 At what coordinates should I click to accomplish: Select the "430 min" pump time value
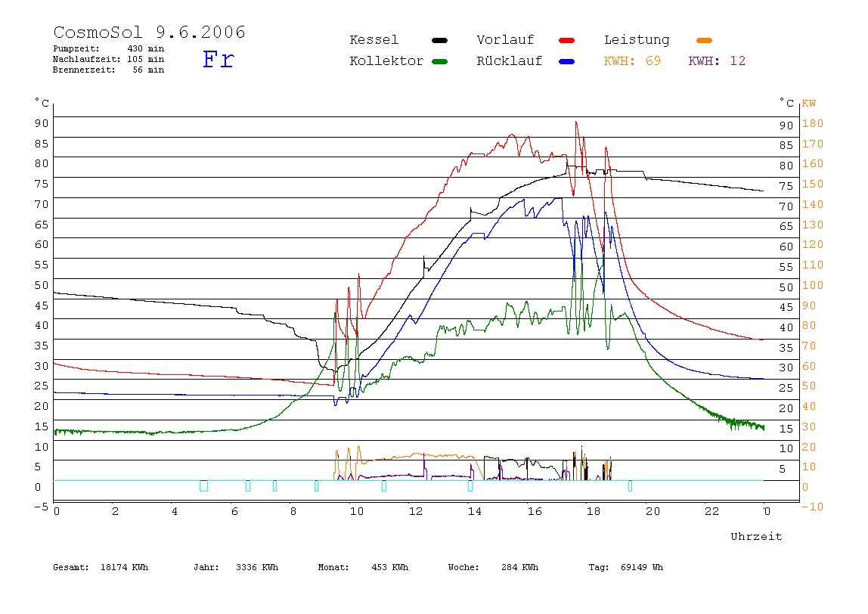[x=146, y=48]
